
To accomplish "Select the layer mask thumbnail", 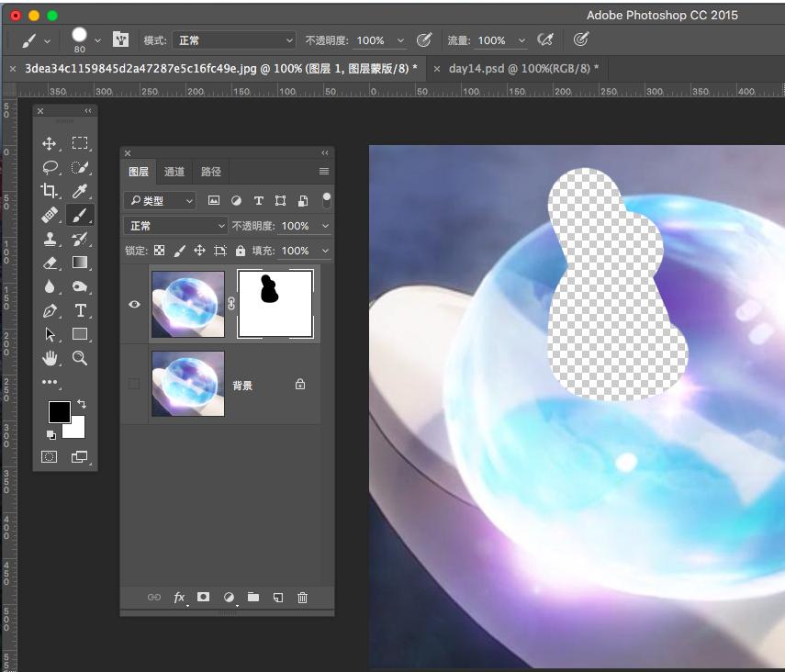I will click(275, 303).
